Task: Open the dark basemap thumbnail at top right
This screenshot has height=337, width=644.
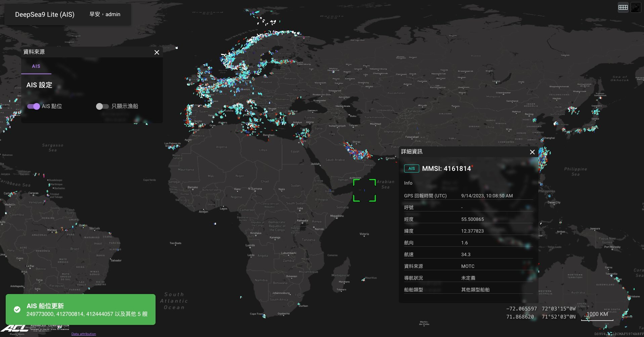Action: (636, 7)
